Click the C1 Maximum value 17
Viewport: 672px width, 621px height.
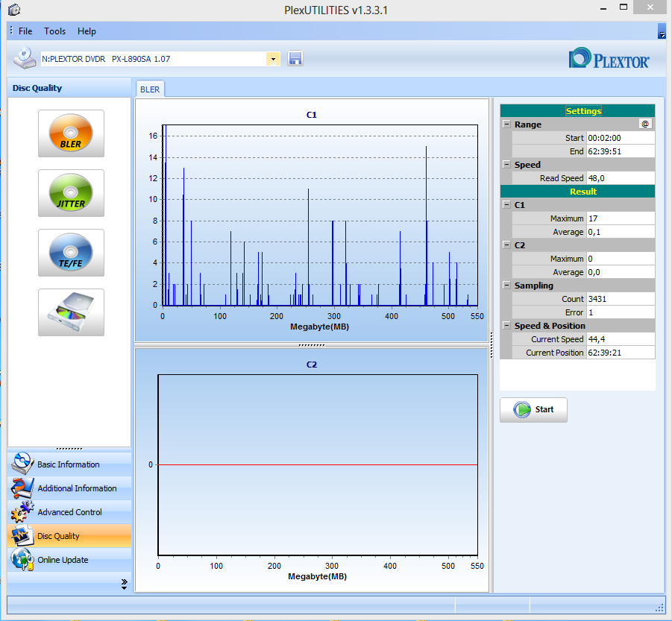[620, 218]
